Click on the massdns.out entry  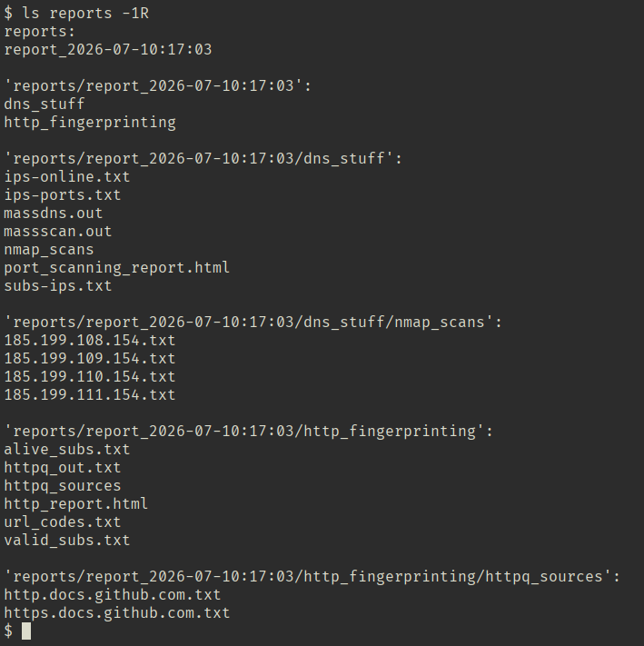[54, 213]
